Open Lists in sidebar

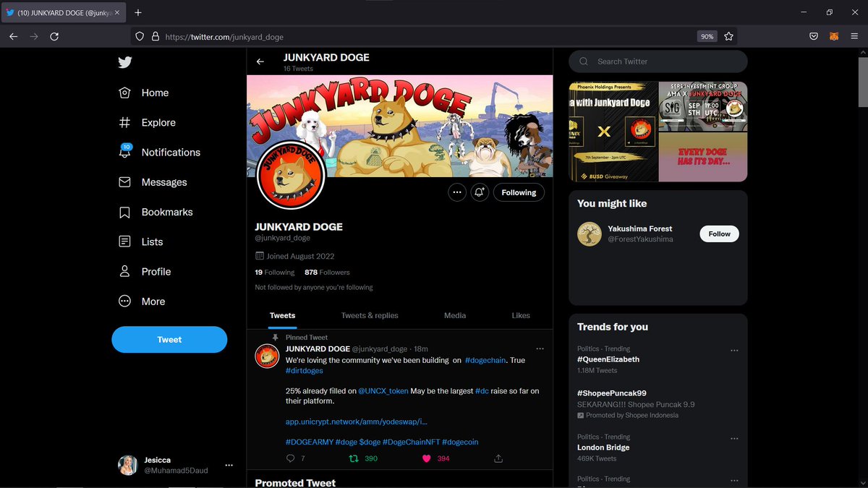[x=140, y=241]
